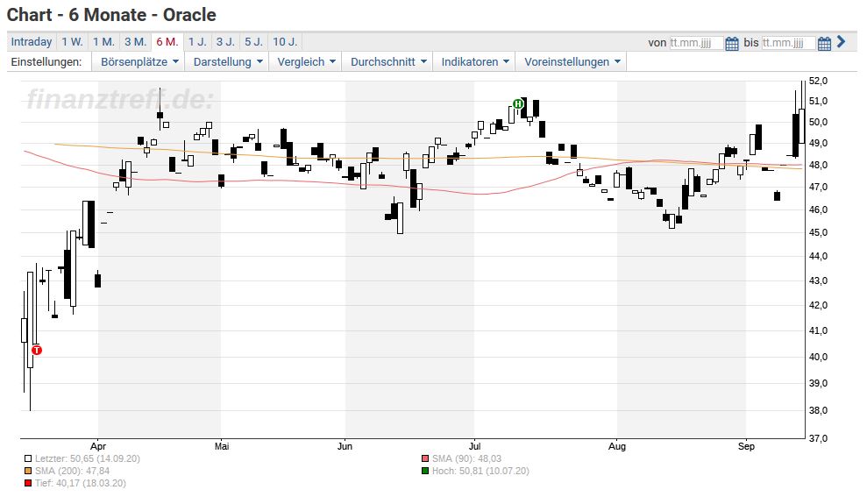Expand the Börsenplätze dropdown
Viewport: 867px width, 504px height.
tap(139, 62)
